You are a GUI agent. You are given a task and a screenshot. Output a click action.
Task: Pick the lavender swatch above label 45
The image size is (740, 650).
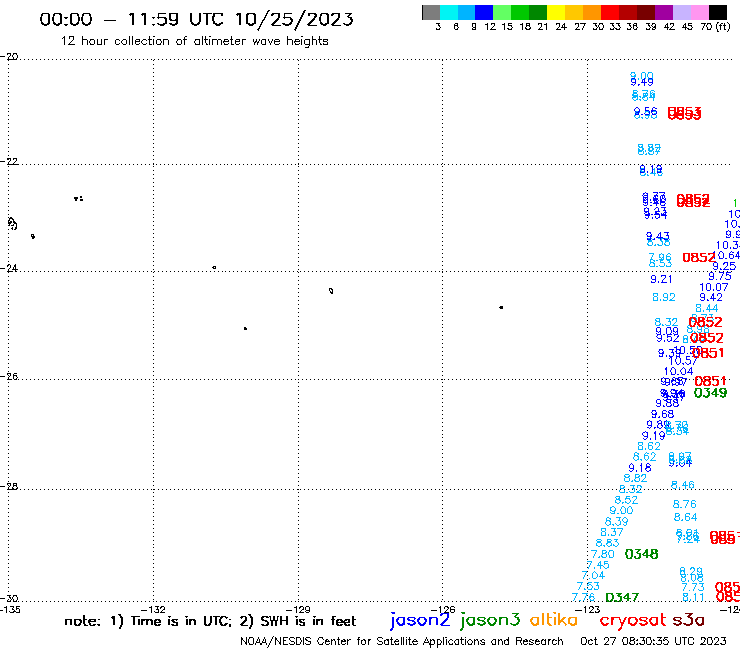(x=682, y=12)
